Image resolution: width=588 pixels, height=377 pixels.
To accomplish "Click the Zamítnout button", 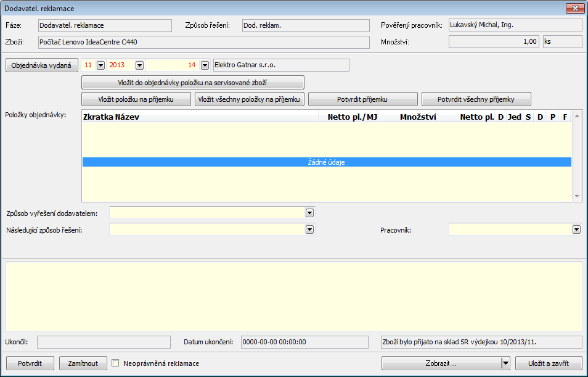I will point(83,363).
